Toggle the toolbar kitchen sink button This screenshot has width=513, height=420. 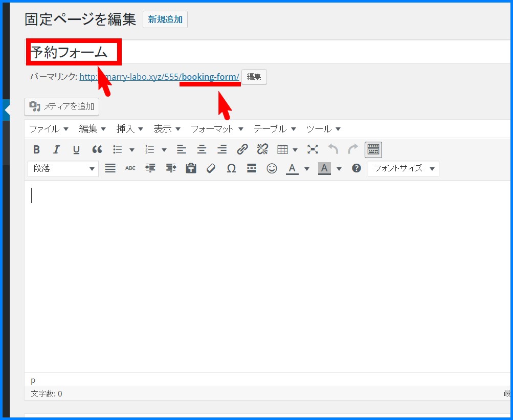pos(373,149)
